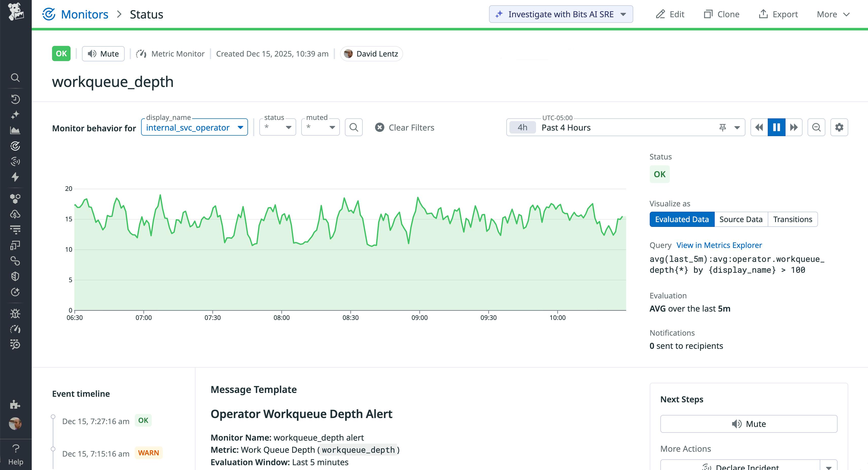Open View in Metrics Explorer
This screenshot has width=868, height=470.
click(719, 245)
